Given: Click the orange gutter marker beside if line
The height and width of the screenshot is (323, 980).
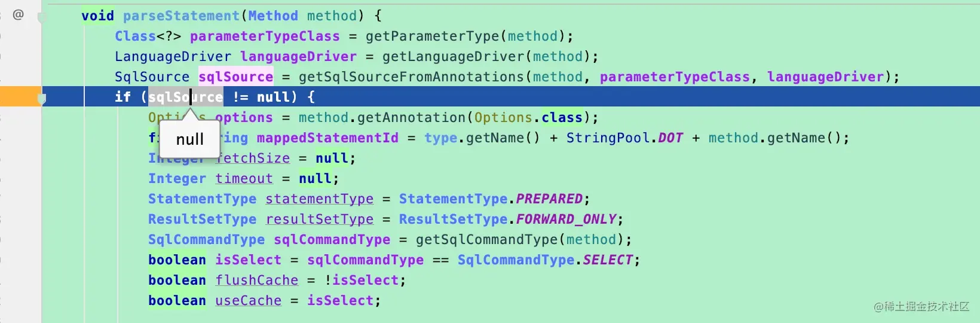Looking at the screenshot, I should (x=19, y=96).
